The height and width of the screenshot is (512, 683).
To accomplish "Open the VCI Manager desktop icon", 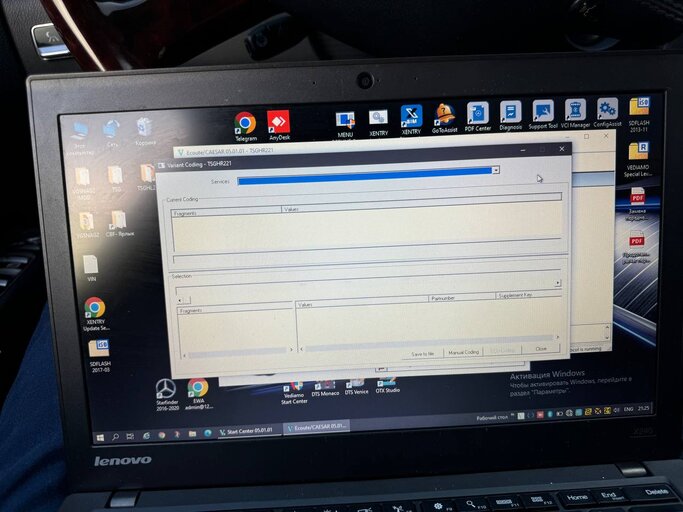I will [575, 112].
